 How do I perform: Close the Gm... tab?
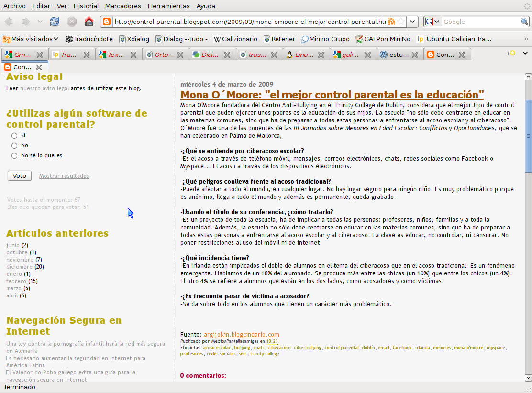coord(40,55)
